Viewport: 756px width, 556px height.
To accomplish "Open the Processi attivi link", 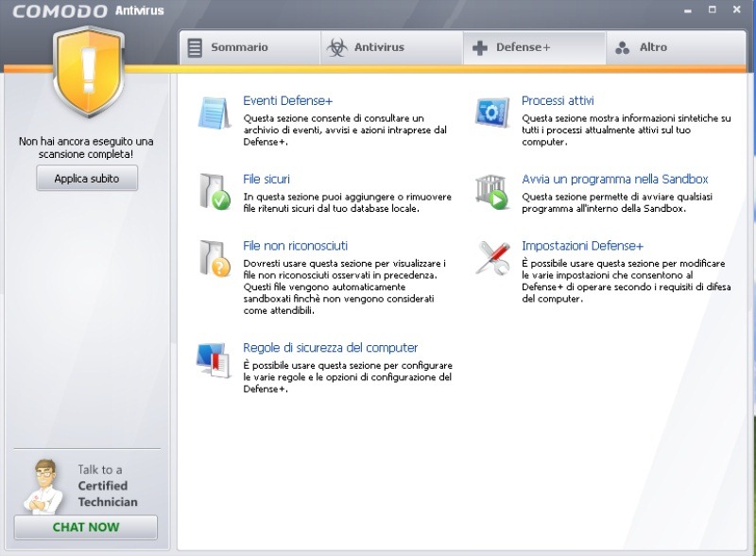I will click(558, 100).
